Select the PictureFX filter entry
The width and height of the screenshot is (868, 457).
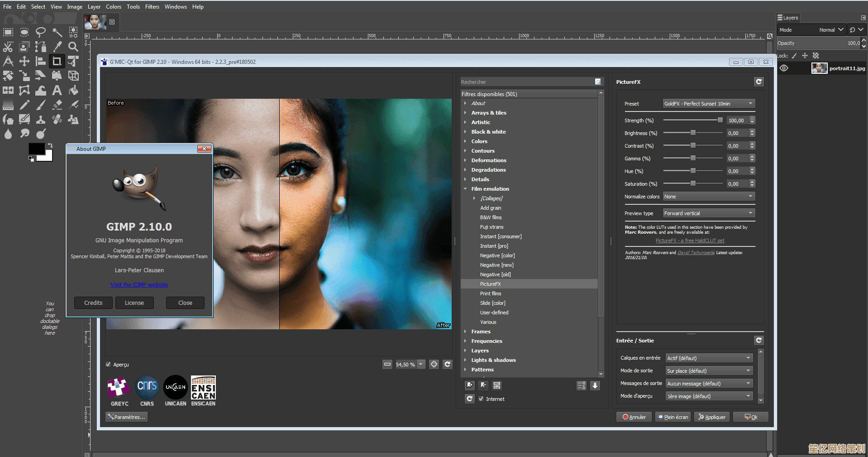[x=529, y=284]
